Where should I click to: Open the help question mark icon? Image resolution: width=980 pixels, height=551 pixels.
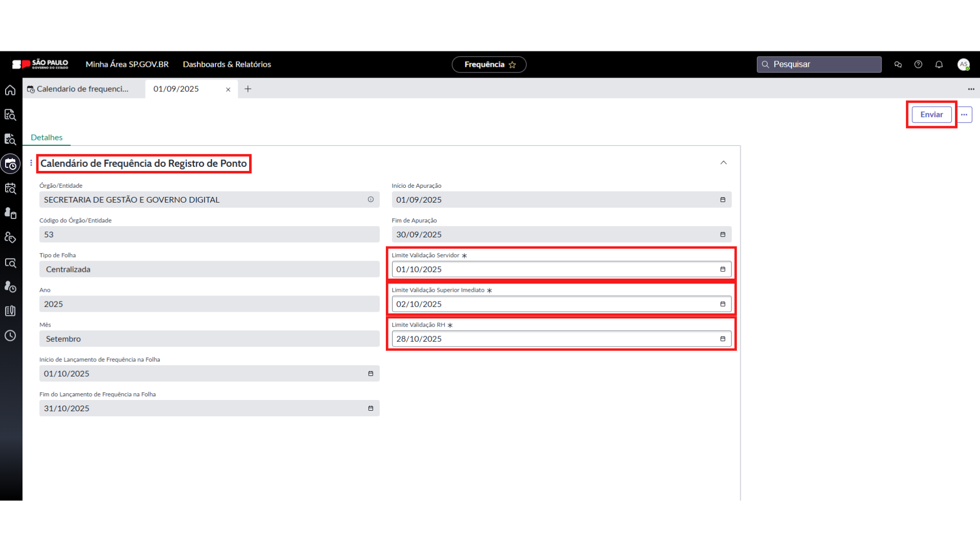tap(918, 64)
